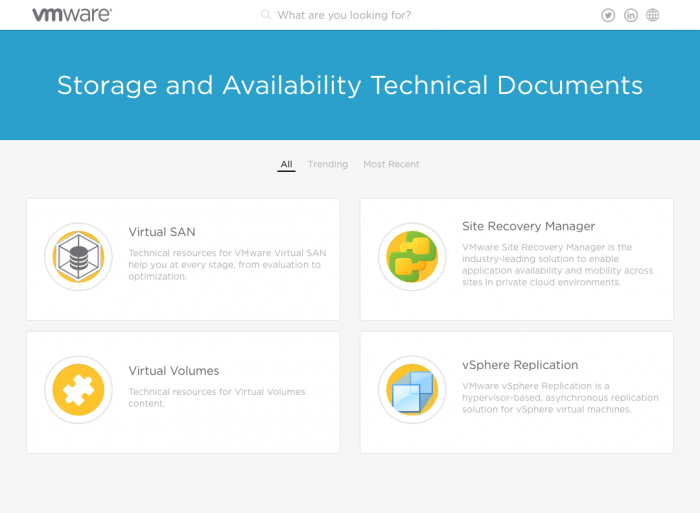Viewport: 700px width, 513px height.
Task: Click the vSphere Replication description text
Action: pos(560,397)
